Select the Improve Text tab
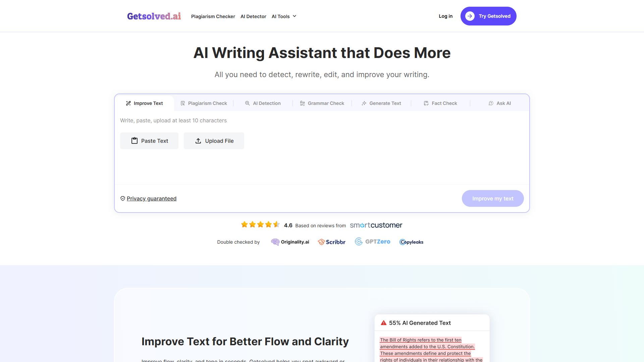644x362 pixels. [144, 103]
